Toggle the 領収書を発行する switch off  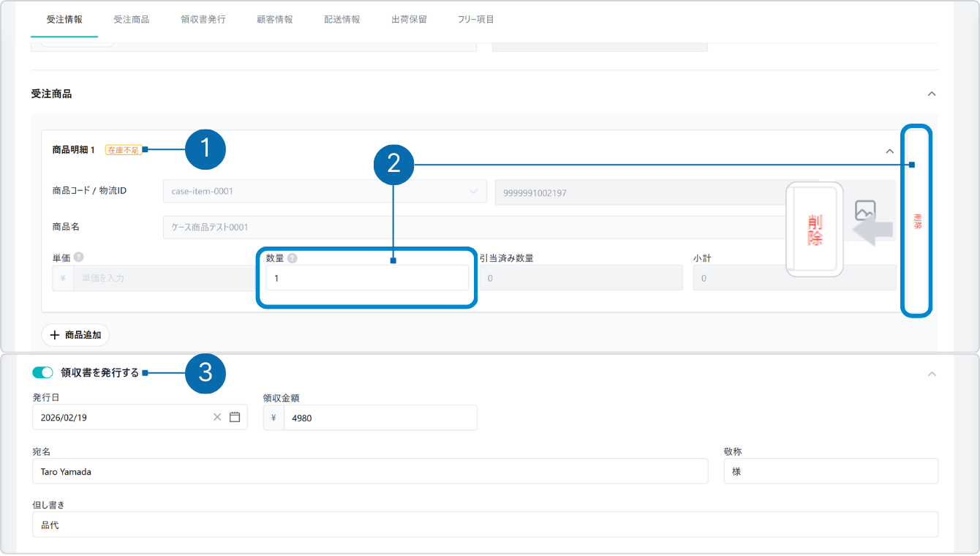pyautogui.click(x=43, y=373)
